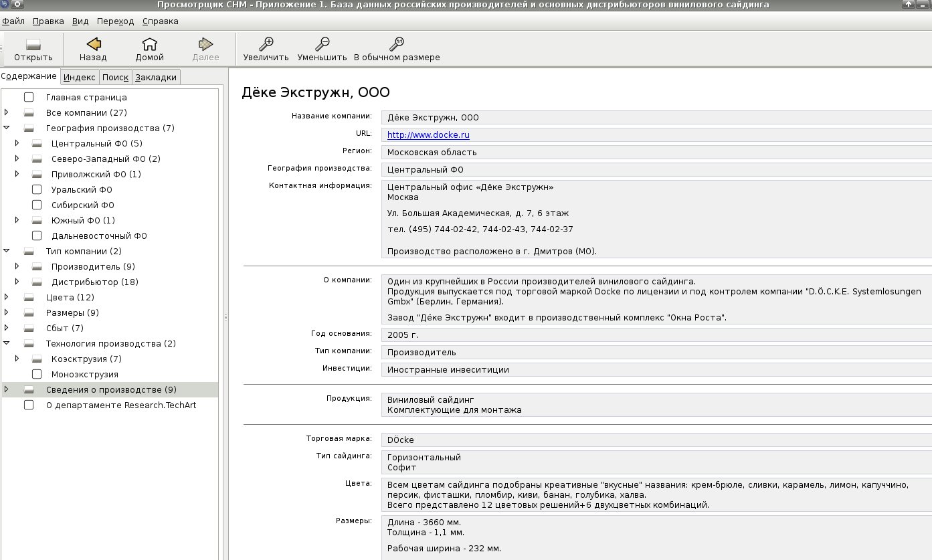Expand the Северо-Западный ФО (2) branch
The height and width of the screenshot is (560, 932).
pyautogui.click(x=17, y=159)
